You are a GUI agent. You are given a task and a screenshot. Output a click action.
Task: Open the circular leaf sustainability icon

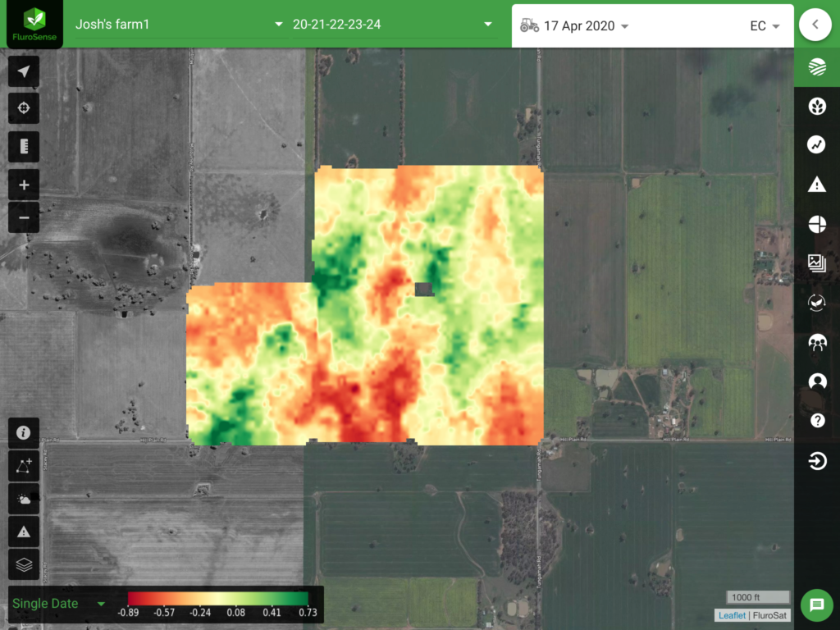[x=817, y=303]
